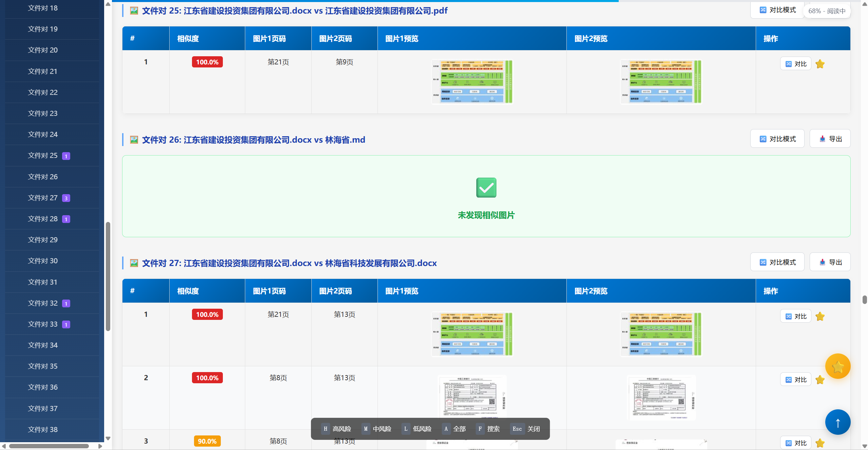868x450 pixels.
Task: Open 图片1 thumbnail in 文件对 27 row 1
Action: (x=472, y=334)
